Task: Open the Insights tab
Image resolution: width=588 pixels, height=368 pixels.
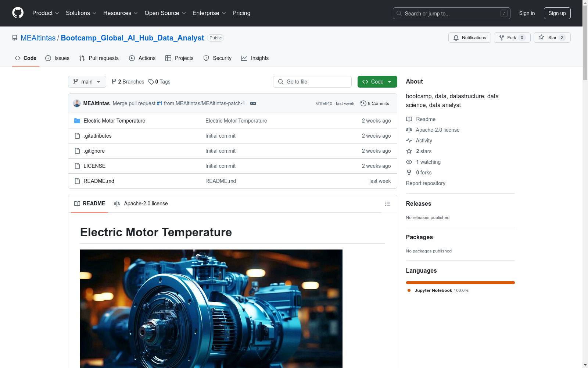Action: (x=255, y=58)
